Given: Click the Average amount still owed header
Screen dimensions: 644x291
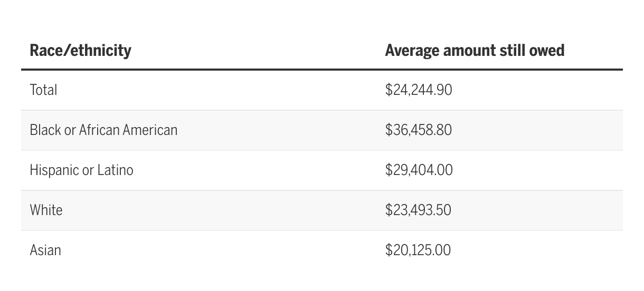Looking at the screenshot, I should tap(475, 51).
